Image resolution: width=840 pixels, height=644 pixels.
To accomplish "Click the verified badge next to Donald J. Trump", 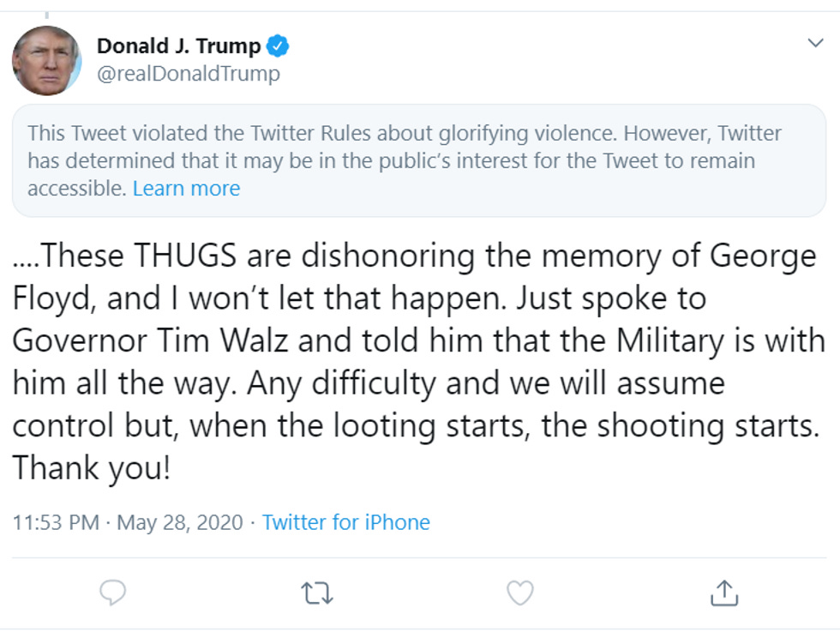I will click(x=277, y=47).
